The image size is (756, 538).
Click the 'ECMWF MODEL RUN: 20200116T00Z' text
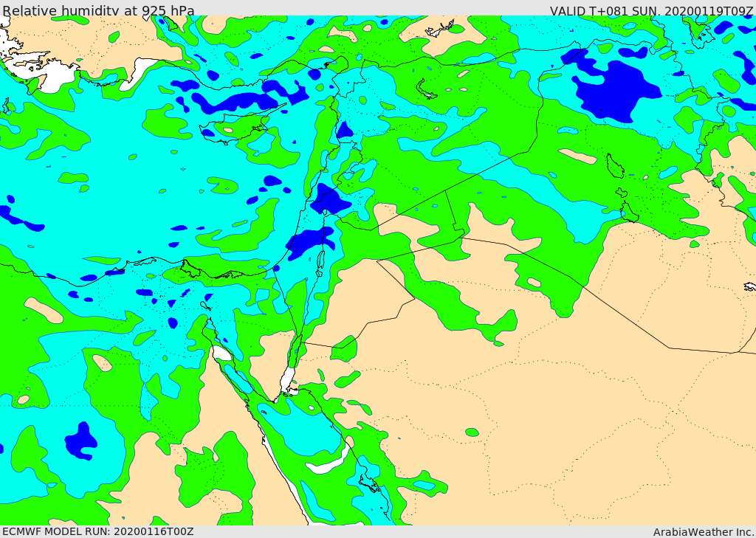[98, 531]
